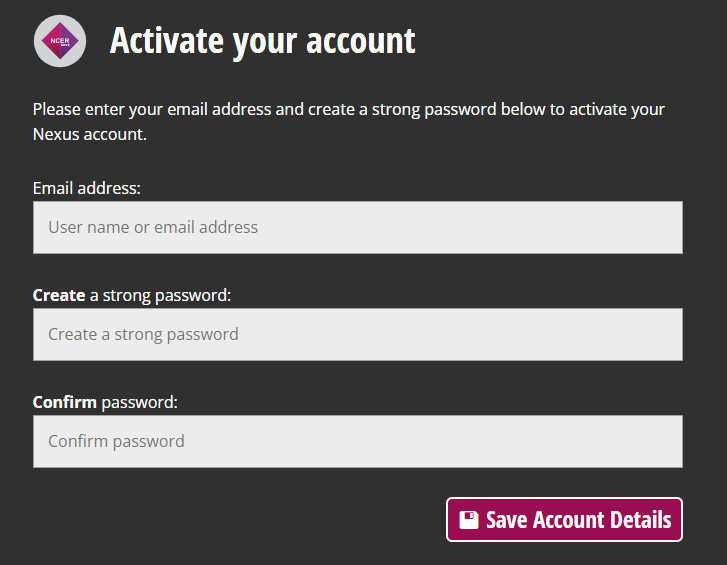Click the NCER diamond logo
The width and height of the screenshot is (727, 565).
(60, 41)
